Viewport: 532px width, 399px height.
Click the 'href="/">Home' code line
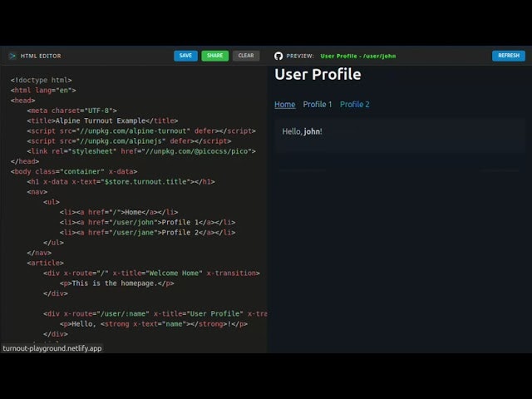[x=119, y=213]
